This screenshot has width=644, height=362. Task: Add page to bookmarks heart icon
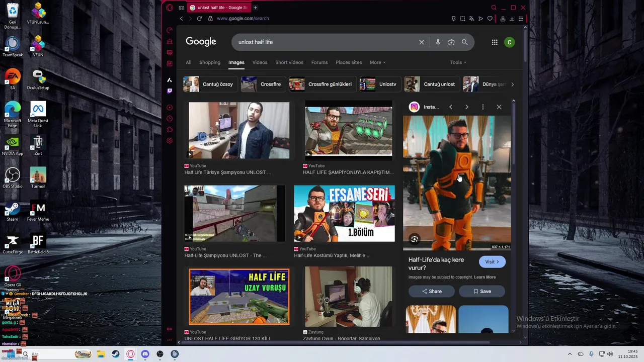click(490, 19)
